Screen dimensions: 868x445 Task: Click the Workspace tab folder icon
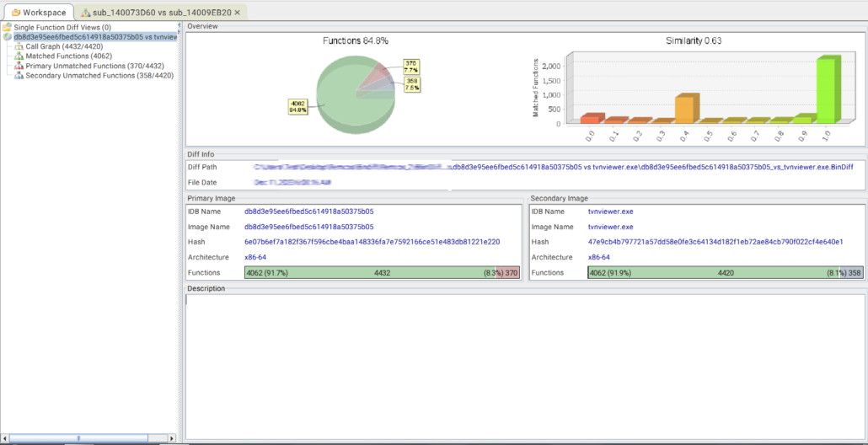coord(16,13)
